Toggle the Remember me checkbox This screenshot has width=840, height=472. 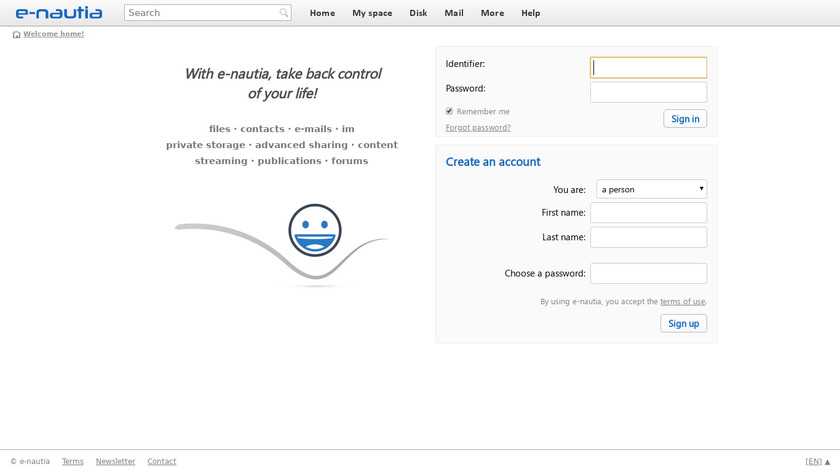pyautogui.click(x=449, y=111)
